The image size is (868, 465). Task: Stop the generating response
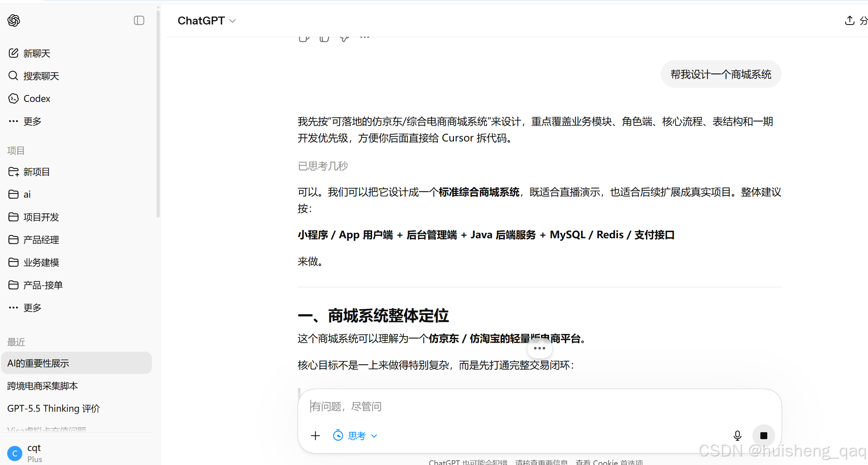coord(763,435)
